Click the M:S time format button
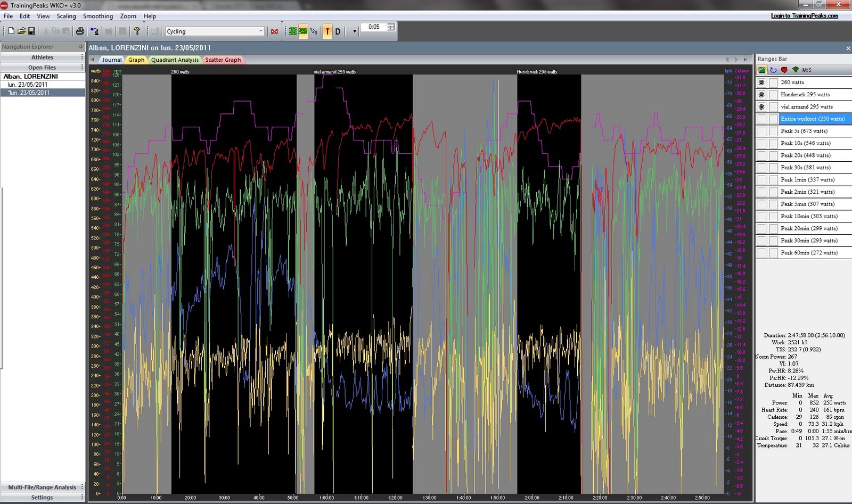The image size is (852, 504). pos(807,70)
